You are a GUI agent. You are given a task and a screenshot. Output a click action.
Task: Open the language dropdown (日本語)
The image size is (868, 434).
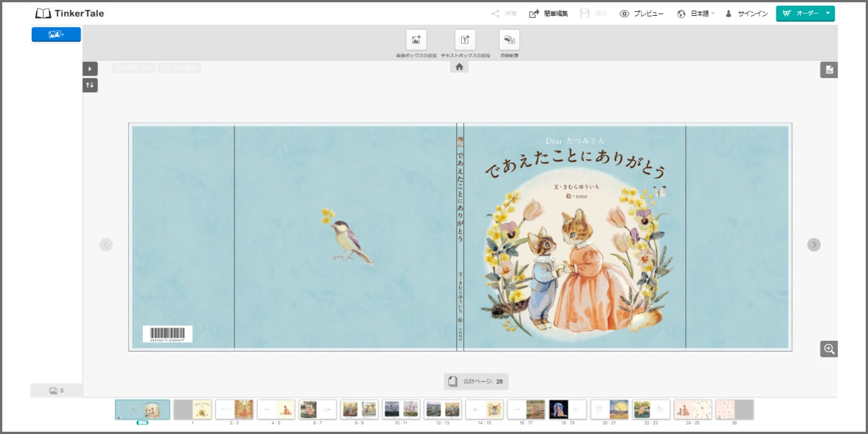click(x=696, y=14)
